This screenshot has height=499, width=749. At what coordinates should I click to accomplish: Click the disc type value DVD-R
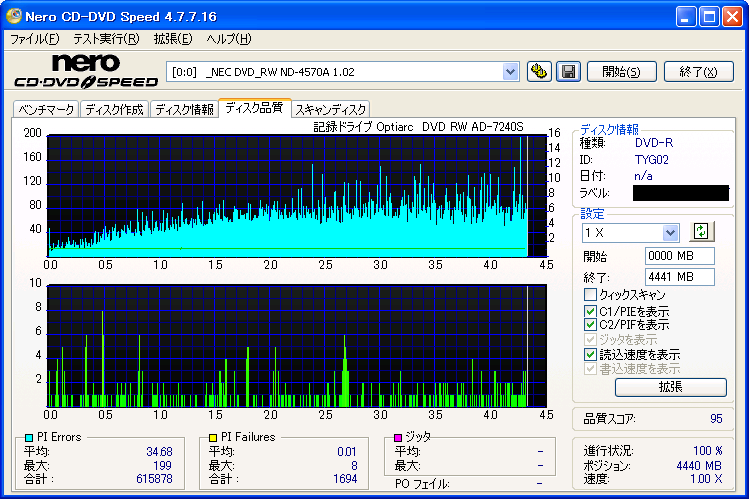click(x=654, y=143)
